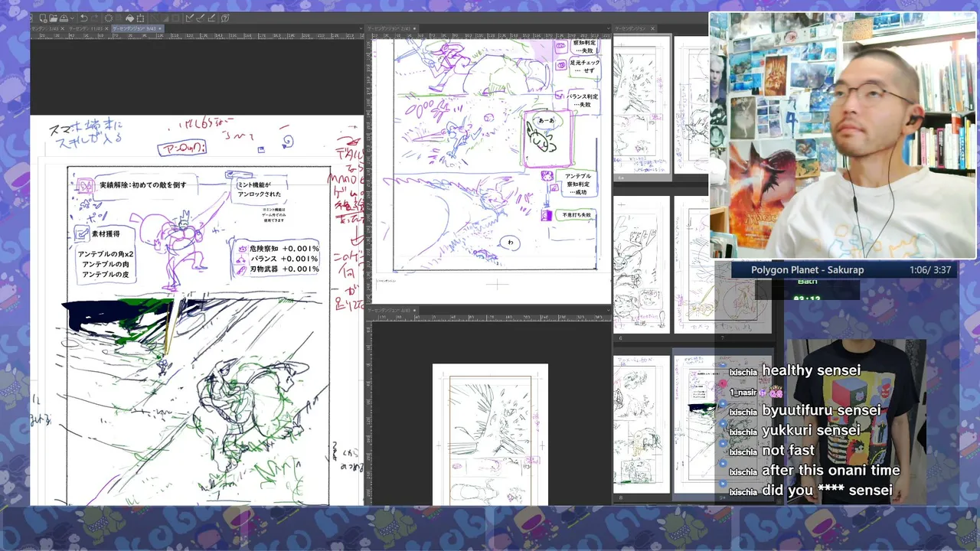
Task: Select page 7 thumbnail in page manager
Action: tap(723, 265)
